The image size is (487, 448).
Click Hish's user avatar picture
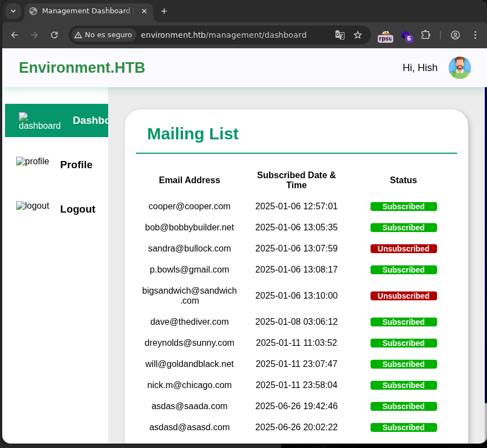coord(459,68)
